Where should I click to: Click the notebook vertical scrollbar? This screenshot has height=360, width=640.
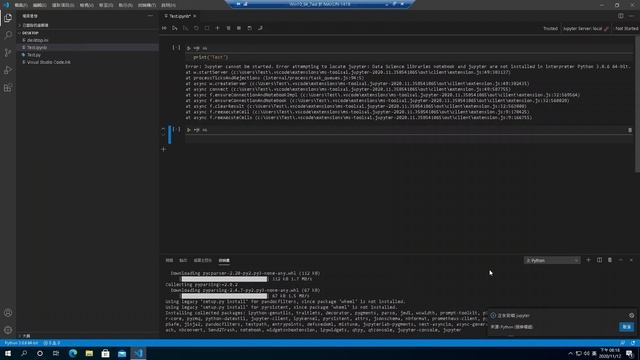coord(637,104)
